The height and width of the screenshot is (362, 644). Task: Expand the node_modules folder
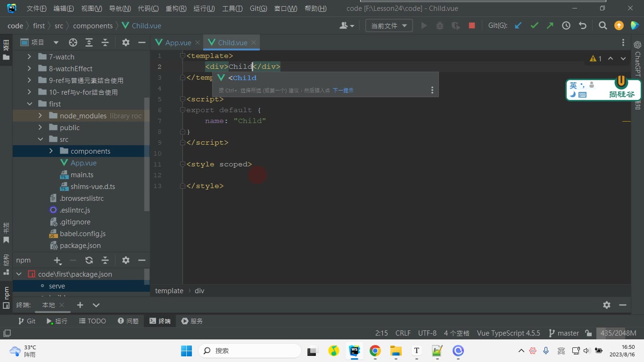click(40, 115)
